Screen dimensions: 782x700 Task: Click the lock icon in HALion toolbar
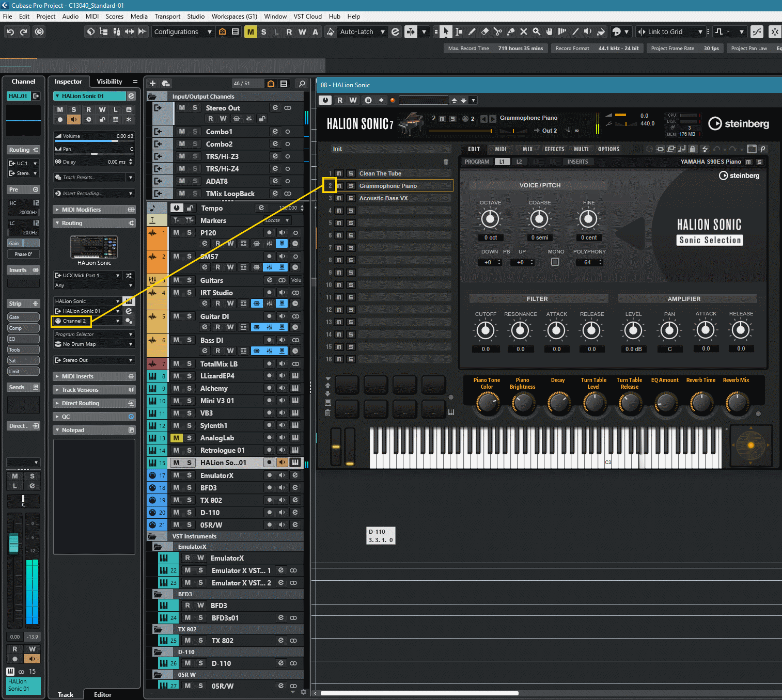tap(693, 149)
